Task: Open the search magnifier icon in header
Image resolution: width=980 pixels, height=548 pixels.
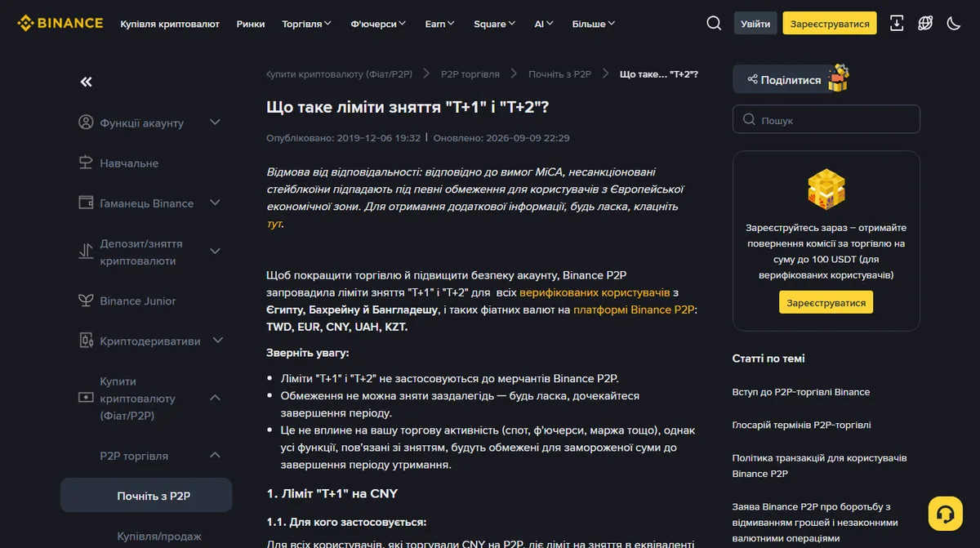Action: 714,23
